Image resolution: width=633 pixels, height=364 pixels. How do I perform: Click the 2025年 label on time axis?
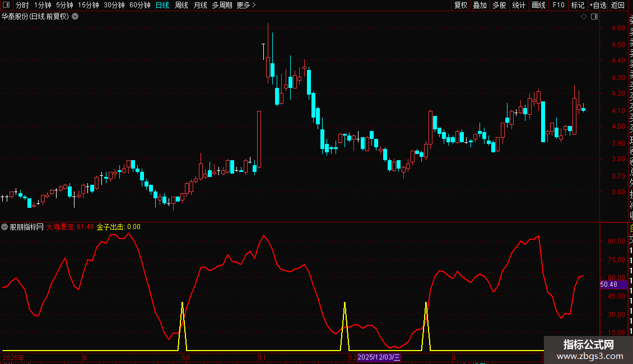(x=13, y=357)
